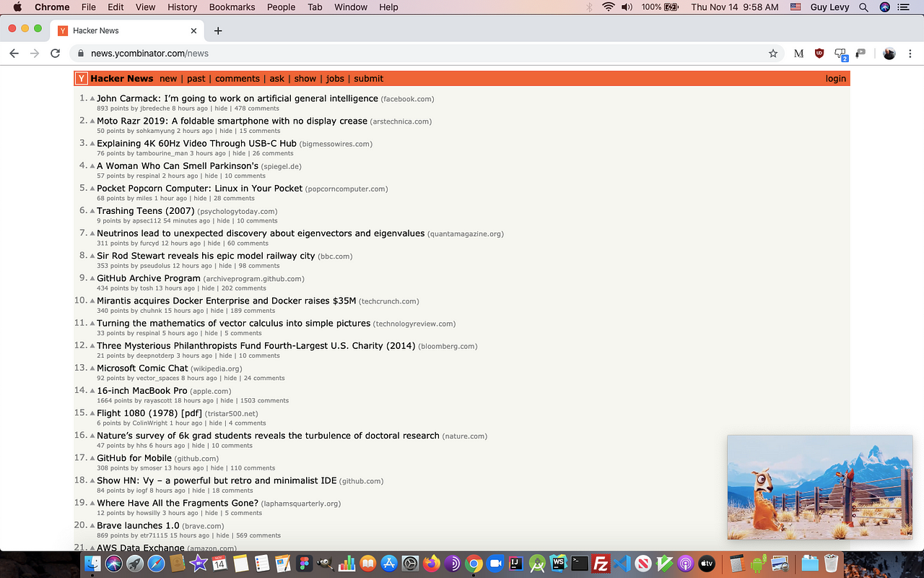
Task: Open Chrome's three-dot menu
Action: [x=910, y=53]
